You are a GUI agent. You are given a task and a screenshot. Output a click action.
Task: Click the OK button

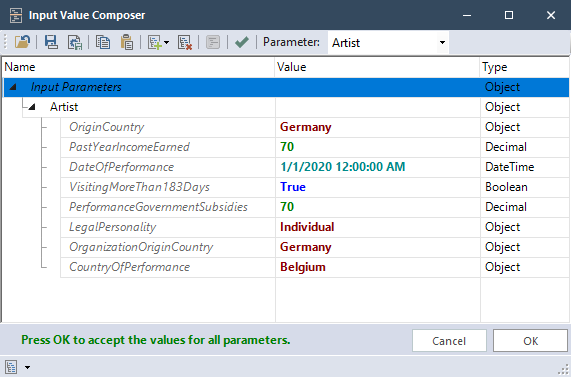point(530,341)
